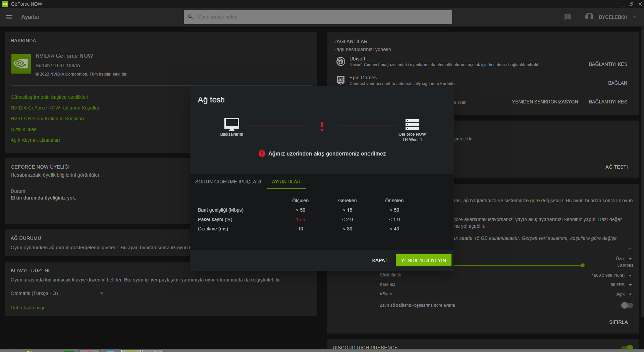Viewport: 644px width, 352px height.
Task: Click the Gereken column header
Action: click(347, 201)
